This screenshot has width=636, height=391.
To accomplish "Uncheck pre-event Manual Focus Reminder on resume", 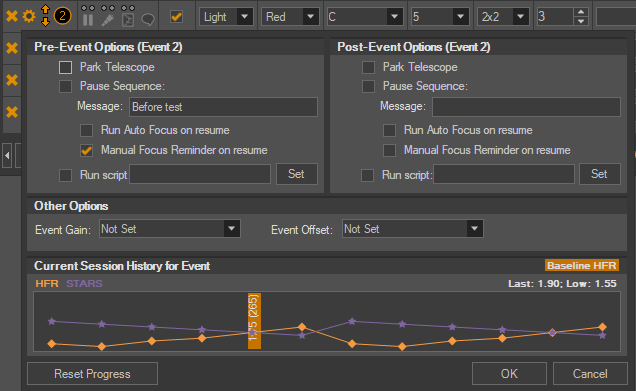I will coord(86,150).
